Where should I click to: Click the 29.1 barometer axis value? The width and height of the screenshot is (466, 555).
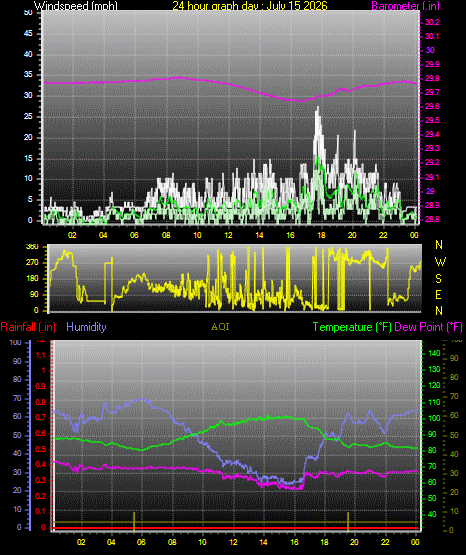[432, 177]
